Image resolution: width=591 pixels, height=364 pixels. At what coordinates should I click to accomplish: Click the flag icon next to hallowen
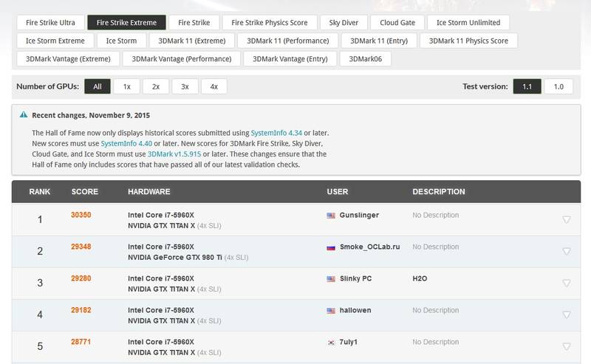331,311
